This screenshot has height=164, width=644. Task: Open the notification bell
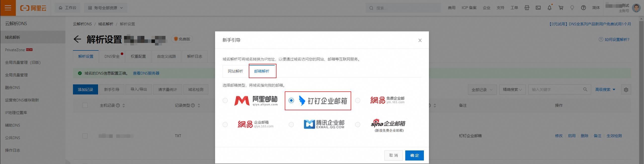pyautogui.click(x=549, y=8)
